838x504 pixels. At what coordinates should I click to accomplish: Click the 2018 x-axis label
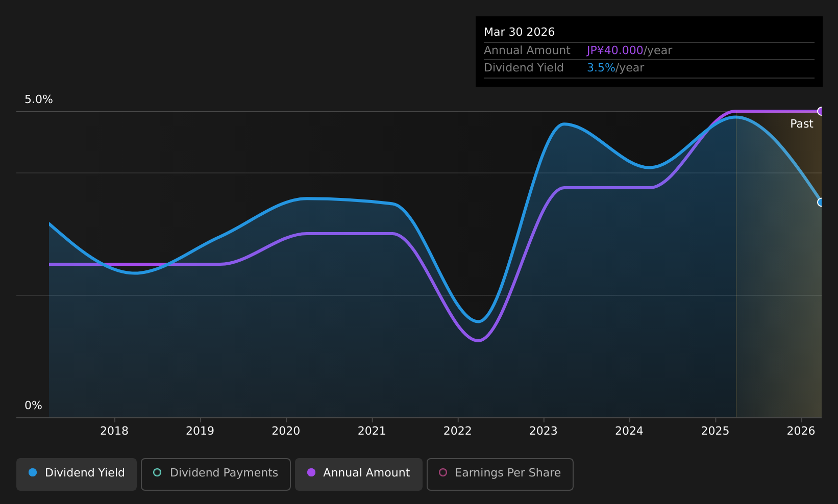tap(114, 431)
